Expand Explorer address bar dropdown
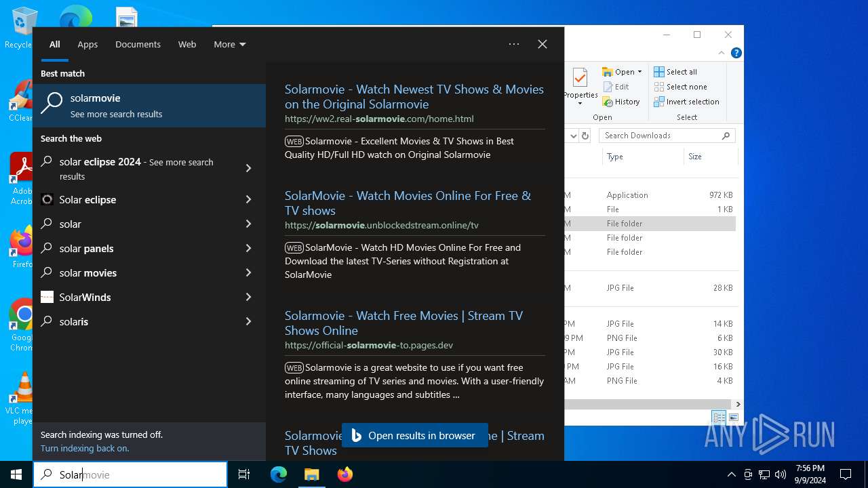868x488 pixels. [573, 136]
